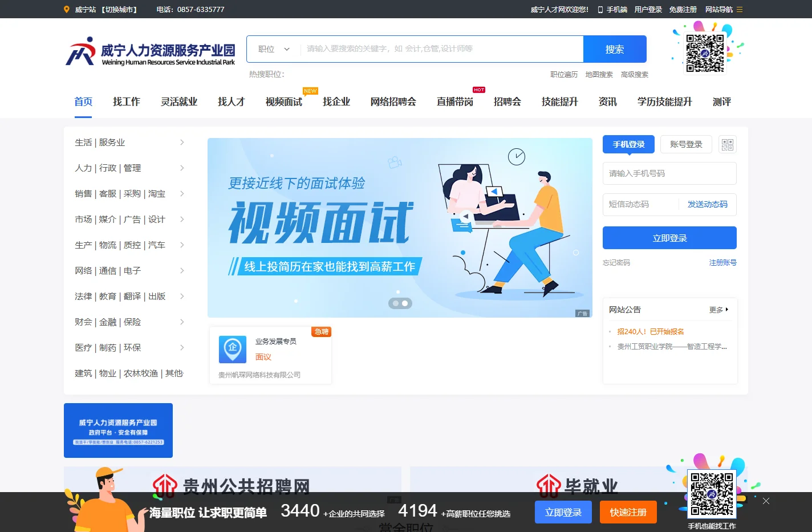Open the 职位 search type dropdown

coord(274,49)
